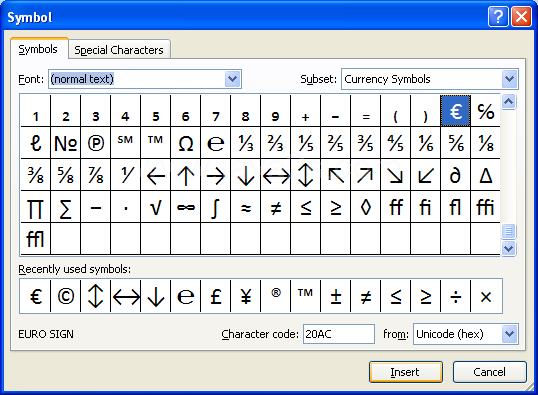Choose the one-fifth fraction symbol

[305, 143]
